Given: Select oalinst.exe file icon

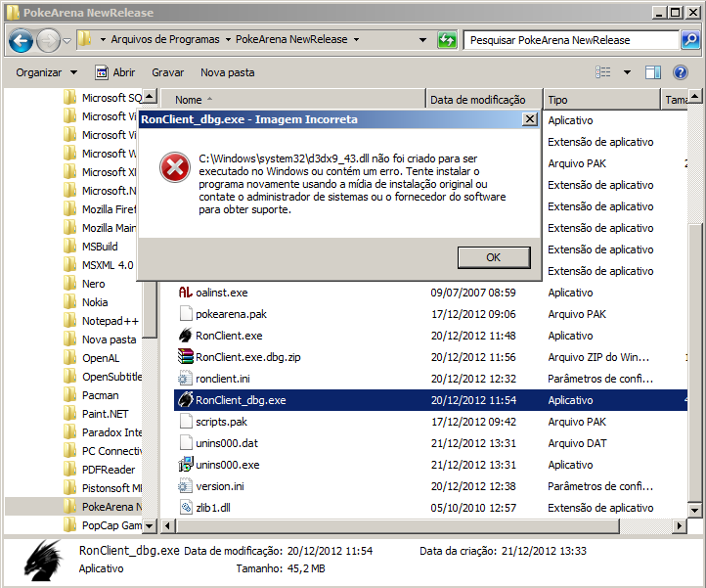Looking at the screenshot, I should [x=186, y=293].
